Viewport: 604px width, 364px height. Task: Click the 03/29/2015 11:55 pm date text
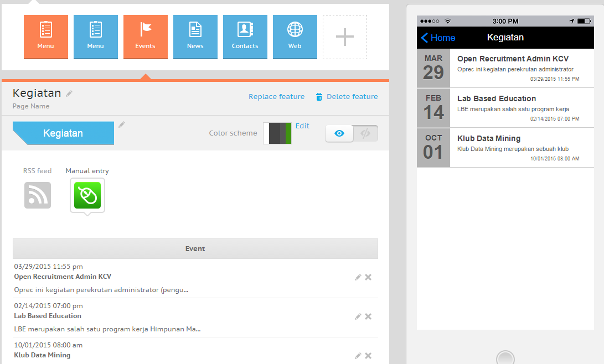click(x=49, y=266)
